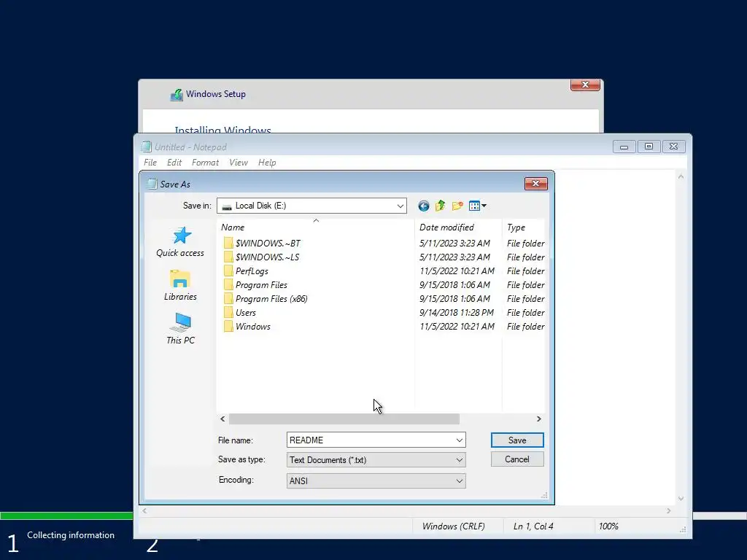Viewport: 747px width, 560px height.
Task: Maximize the Notepad window
Action: (649, 147)
